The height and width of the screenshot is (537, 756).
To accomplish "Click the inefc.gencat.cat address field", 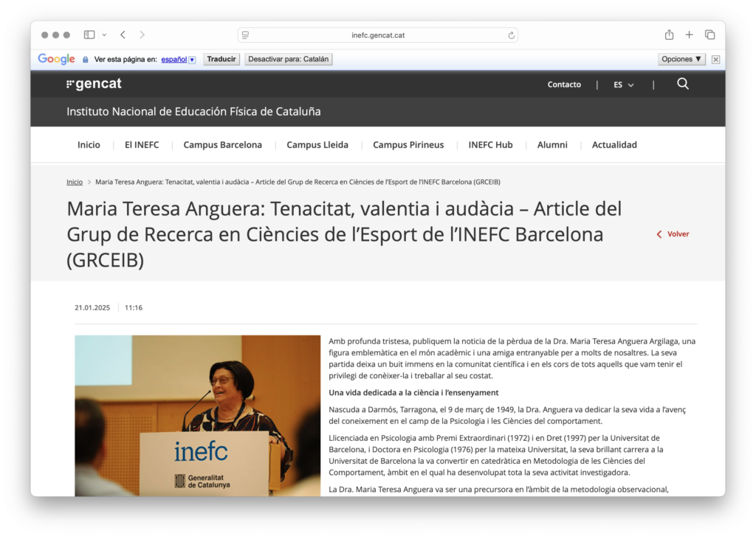I will click(x=378, y=35).
